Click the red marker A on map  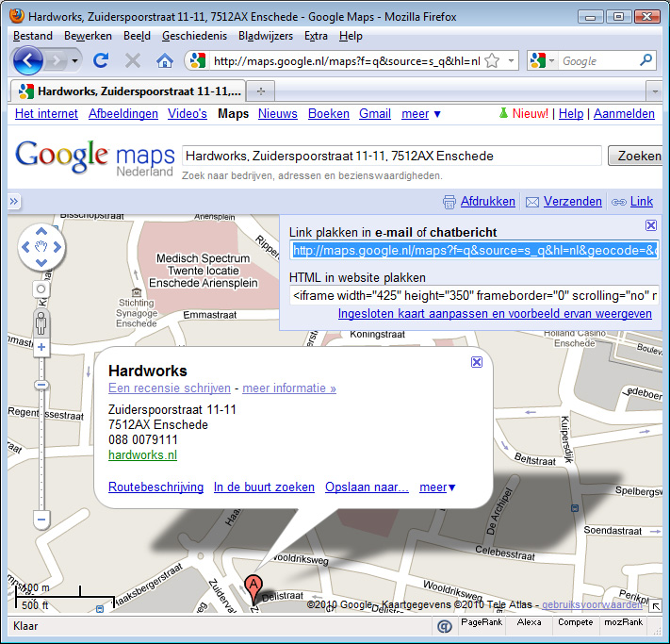pyautogui.click(x=253, y=588)
